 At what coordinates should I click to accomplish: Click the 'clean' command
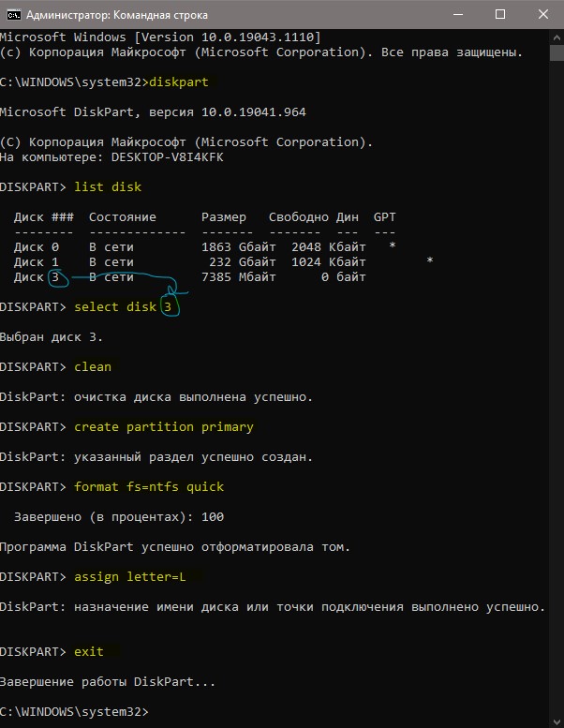[x=93, y=366]
